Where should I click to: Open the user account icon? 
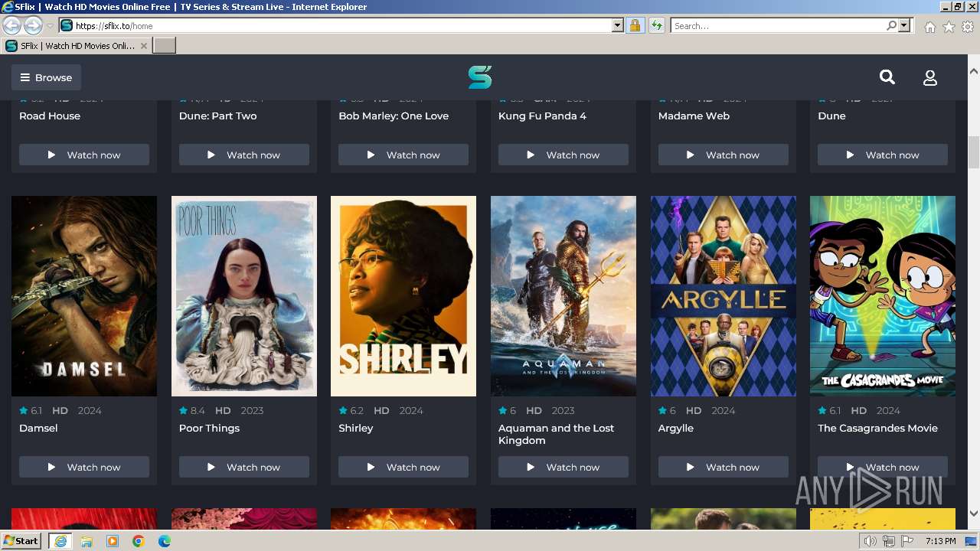[930, 77]
